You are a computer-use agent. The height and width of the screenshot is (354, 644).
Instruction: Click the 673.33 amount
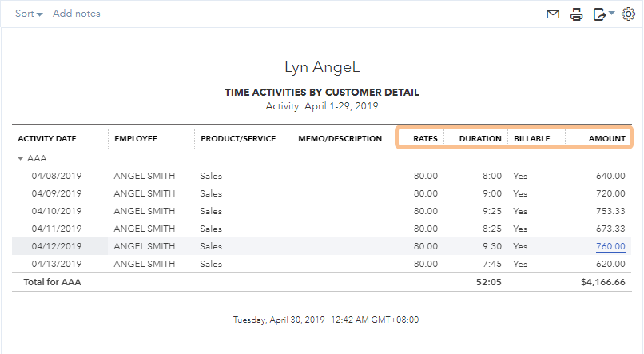click(x=610, y=229)
